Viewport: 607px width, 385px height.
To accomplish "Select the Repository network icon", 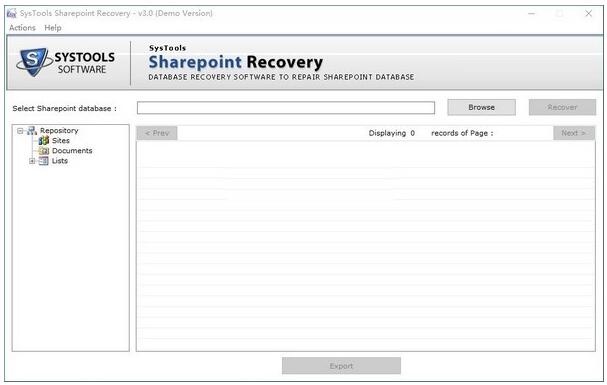I will pyautogui.click(x=32, y=131).
